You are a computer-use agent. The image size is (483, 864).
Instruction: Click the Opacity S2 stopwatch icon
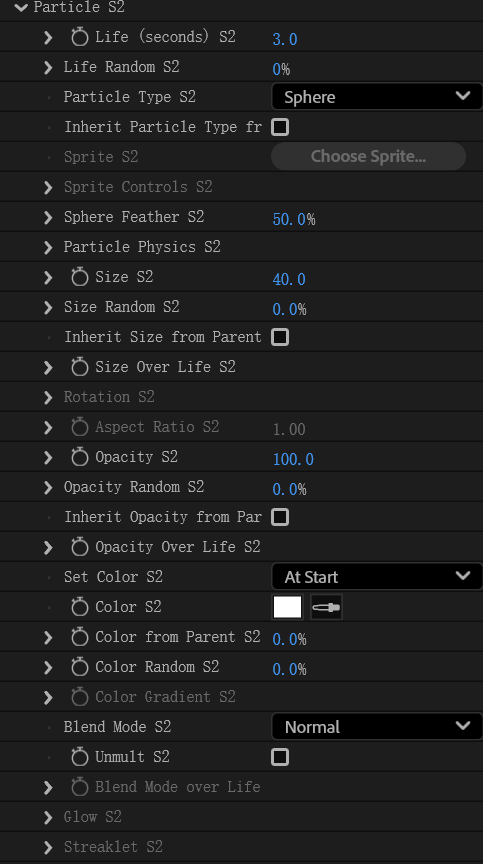click(x=80, y=457)
